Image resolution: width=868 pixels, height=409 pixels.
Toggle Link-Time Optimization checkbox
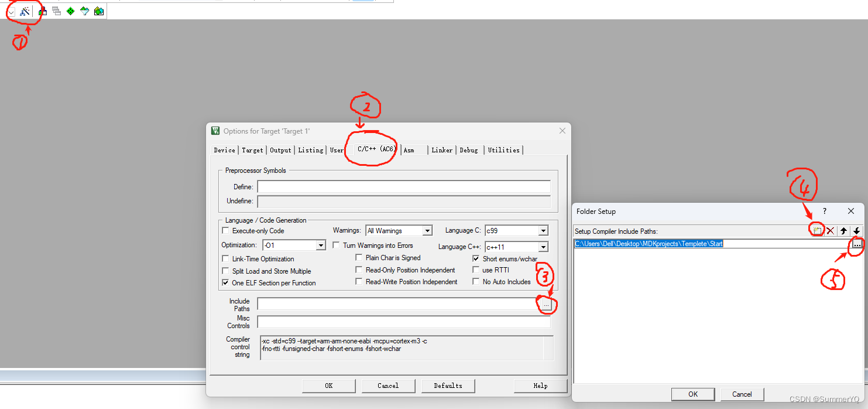(226, 259)
